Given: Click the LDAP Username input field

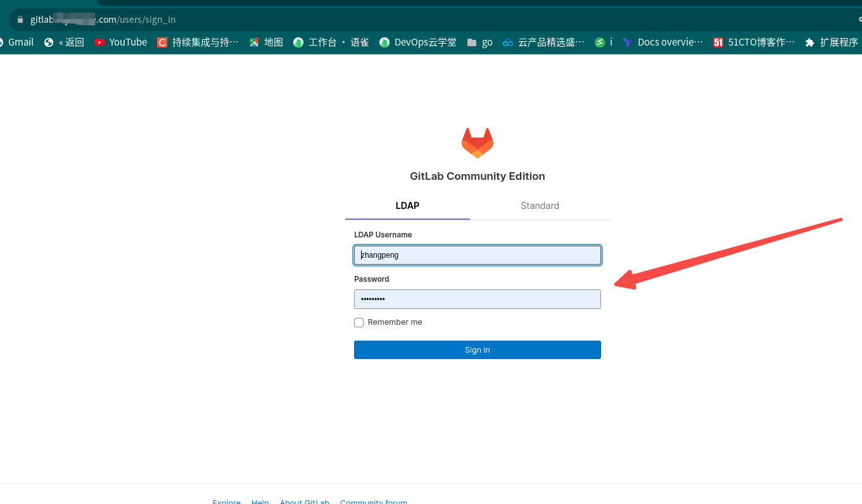Looking at the screenshot, I should (x=477, y=255).
